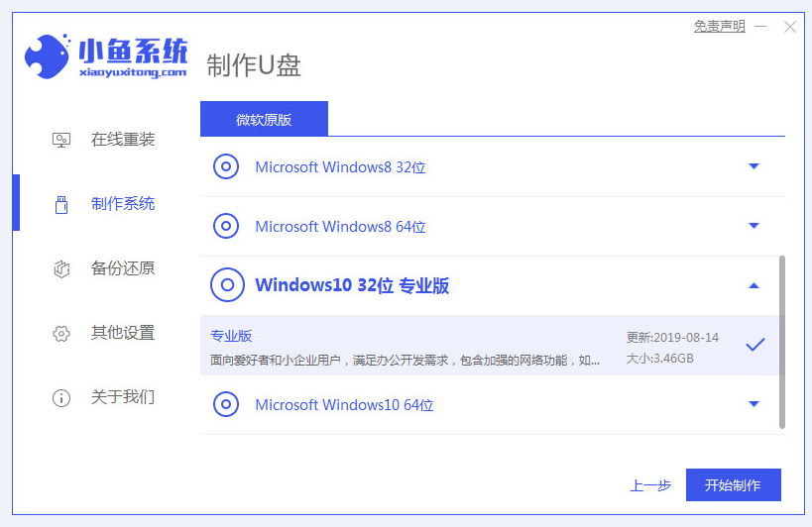Click the 小鱼系统 fish logo
Image resolution: width=812 pixels, height=527 pixels.
click(x=48, y=56)
